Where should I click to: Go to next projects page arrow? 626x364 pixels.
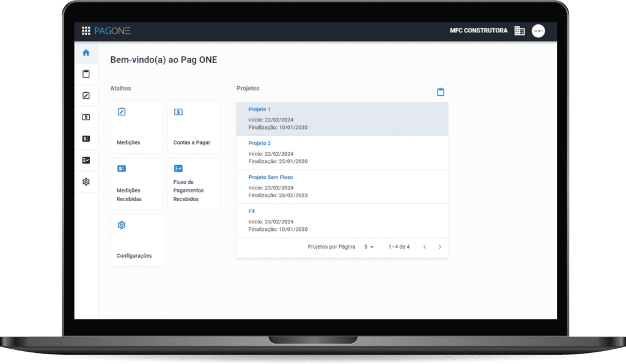[440, 247]
